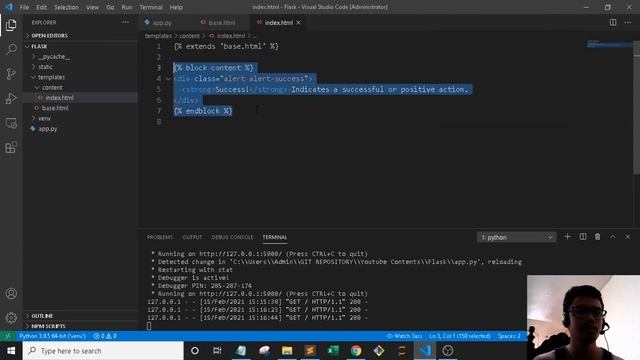Switch to the app.py editor tab

pyautogui.click(x=162, y=22)
